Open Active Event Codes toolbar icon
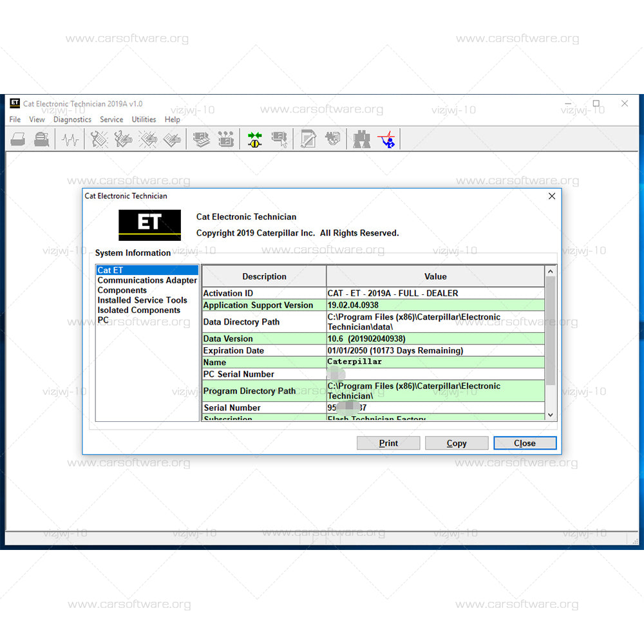This screenshot has width=644, height=644. tap(148, 140)
